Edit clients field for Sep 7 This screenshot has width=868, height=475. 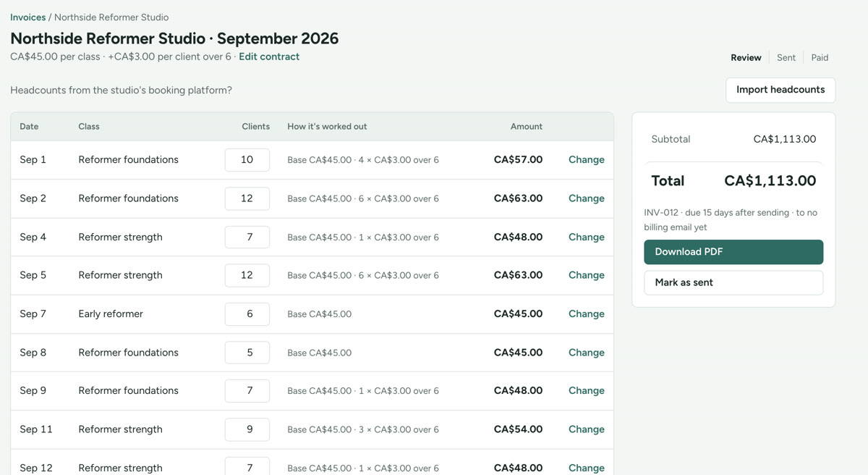[x=247, y=314]
